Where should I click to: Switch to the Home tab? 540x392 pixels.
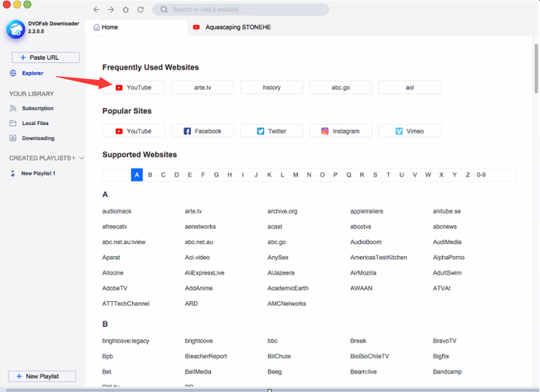(x=136, y=27)
